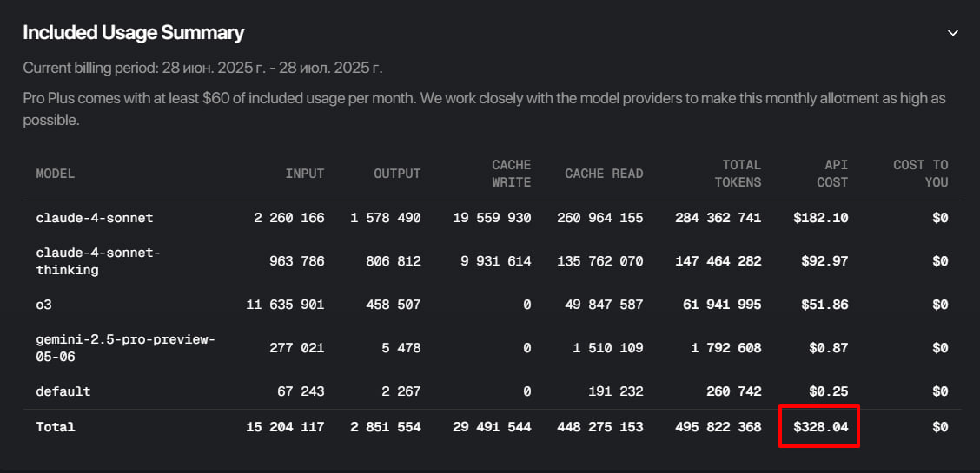Click the highlighted $328.04 total API cost
This screenshot has height=473, width=980.
click(x=820, y=427)
